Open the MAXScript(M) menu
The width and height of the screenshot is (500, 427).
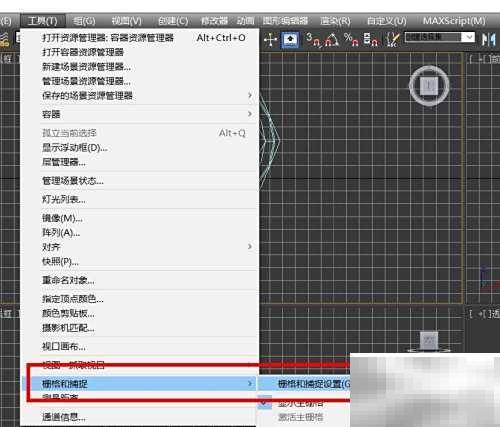pyautogui.click(x=454, y=21)
